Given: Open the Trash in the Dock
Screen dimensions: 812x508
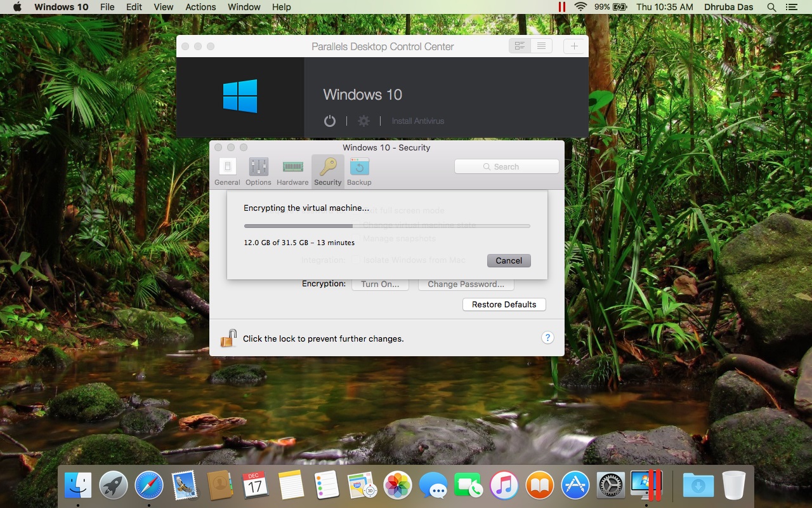Looking at the screenshot, I should tap(733, 486).
